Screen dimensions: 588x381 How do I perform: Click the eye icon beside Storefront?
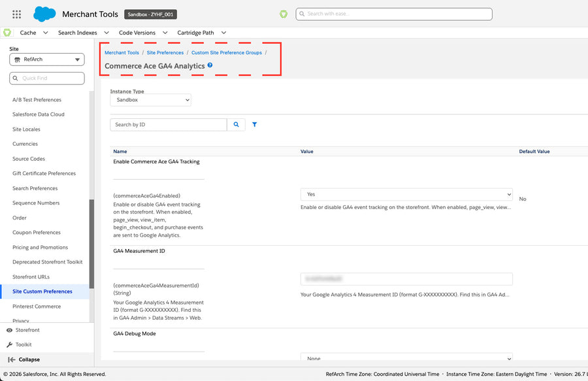9,330
